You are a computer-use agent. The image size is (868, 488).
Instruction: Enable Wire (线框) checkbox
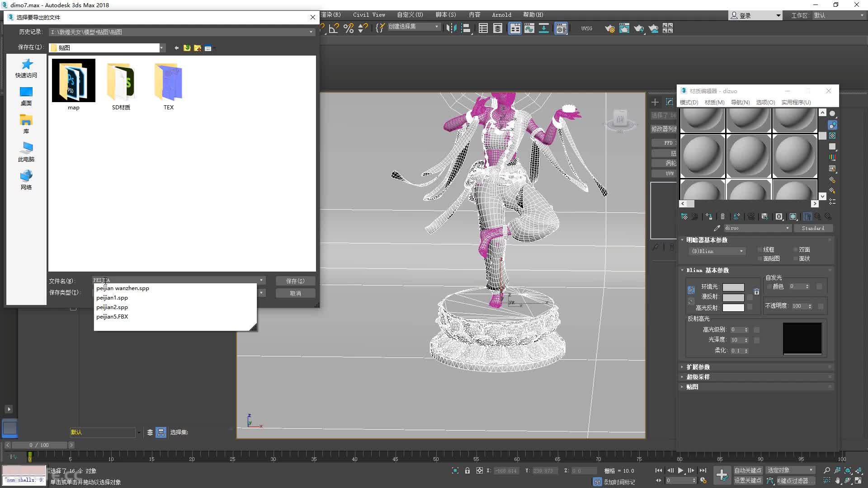(760, 250)
